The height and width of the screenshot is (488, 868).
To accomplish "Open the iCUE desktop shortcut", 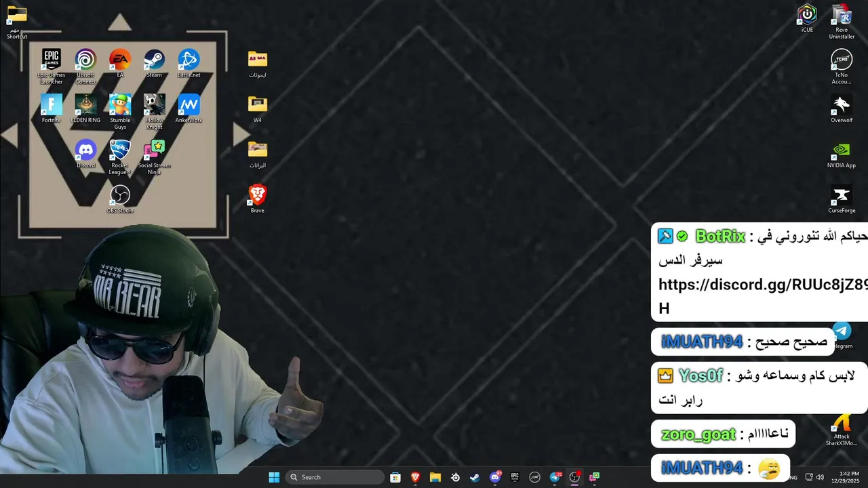I will 807,18.
